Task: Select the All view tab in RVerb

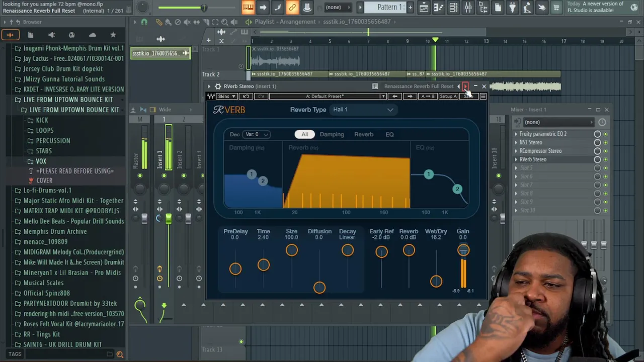Action: point(305,134)
